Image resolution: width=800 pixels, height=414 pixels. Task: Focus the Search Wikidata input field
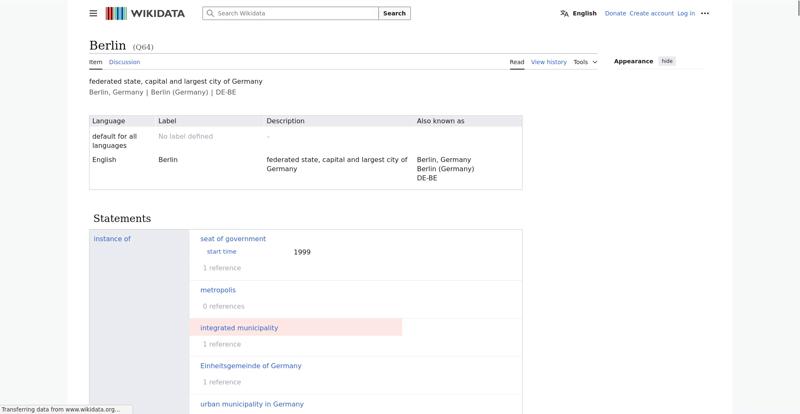[x=290, y=13]
